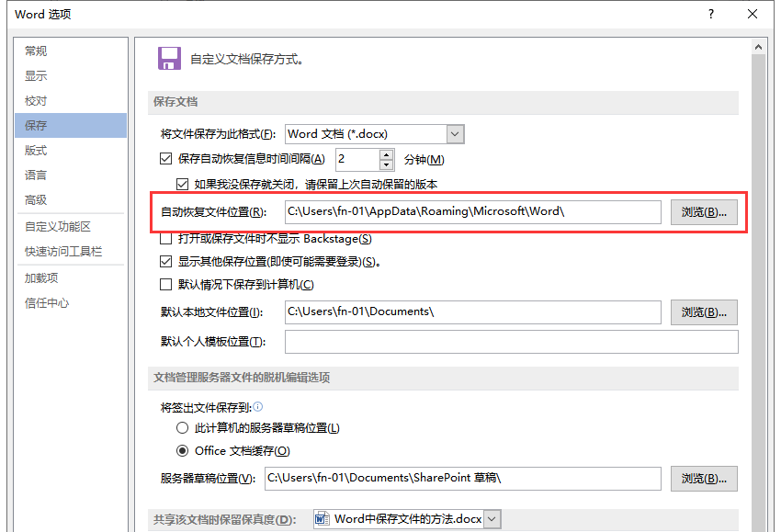Open the 高级 options category

pos(71,200)
